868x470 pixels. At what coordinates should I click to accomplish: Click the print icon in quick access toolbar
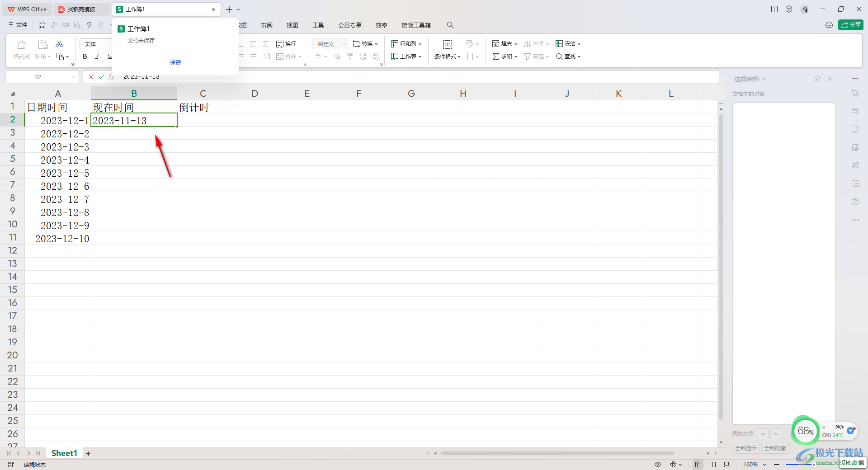pyautogui.click(x=66, y=25)
